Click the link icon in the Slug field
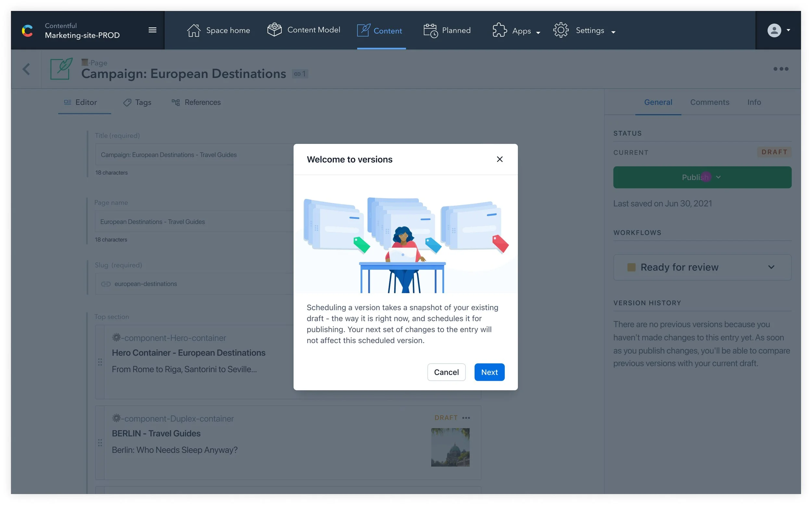The height and width of the screenshot is (505, 812). 106,284
